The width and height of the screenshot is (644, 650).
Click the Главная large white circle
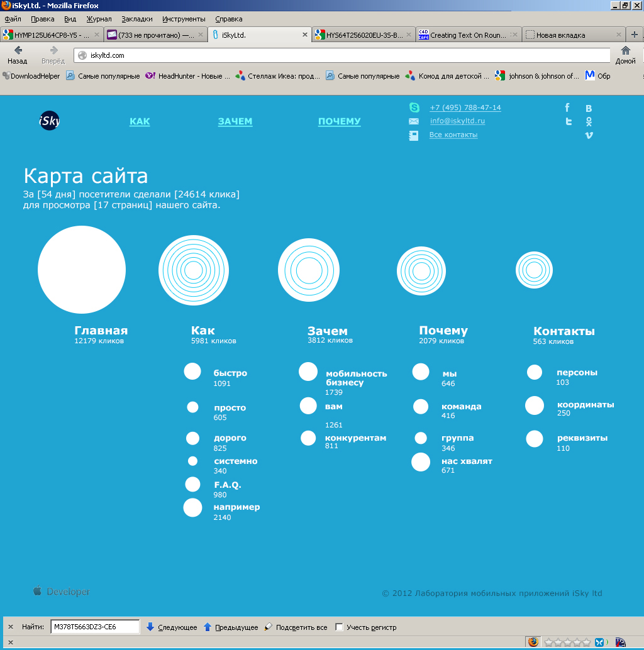(82, 270)
